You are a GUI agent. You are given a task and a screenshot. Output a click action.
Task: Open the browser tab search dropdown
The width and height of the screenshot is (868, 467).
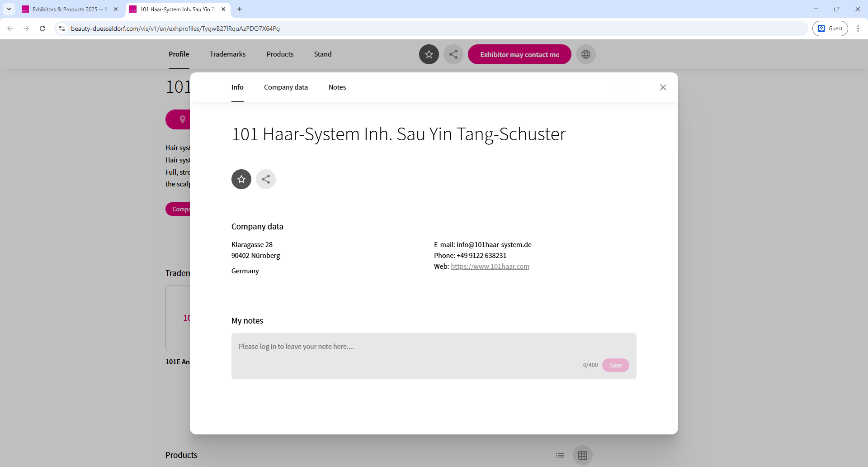(9, 9)
